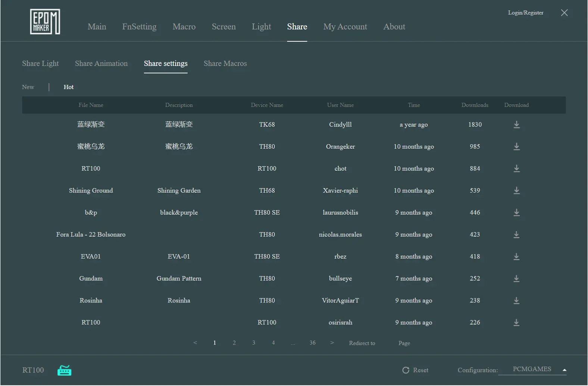Click description Shining Garden
Image resolution: width=588 pixels, height=386 pixels.
tap(179, 191)
